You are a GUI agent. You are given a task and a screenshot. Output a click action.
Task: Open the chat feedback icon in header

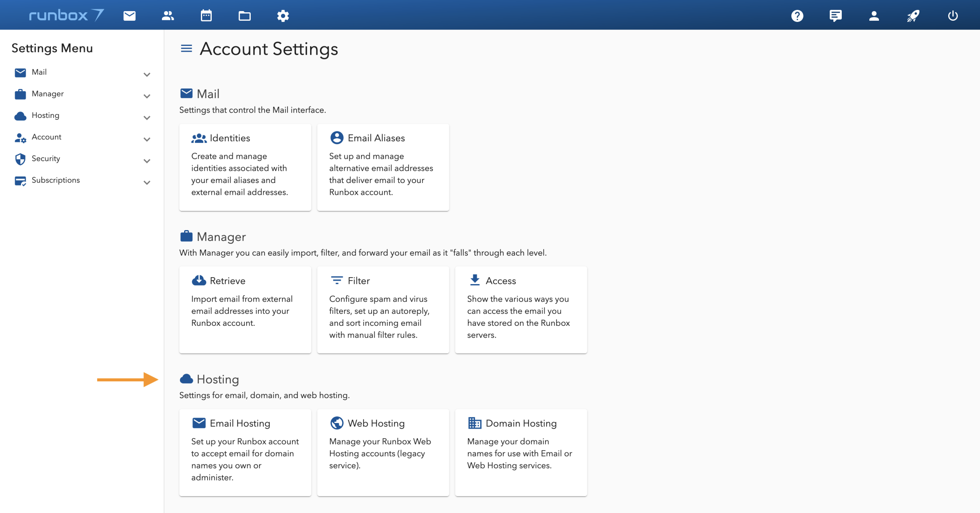pyautogui.click(x=836, y=16)
